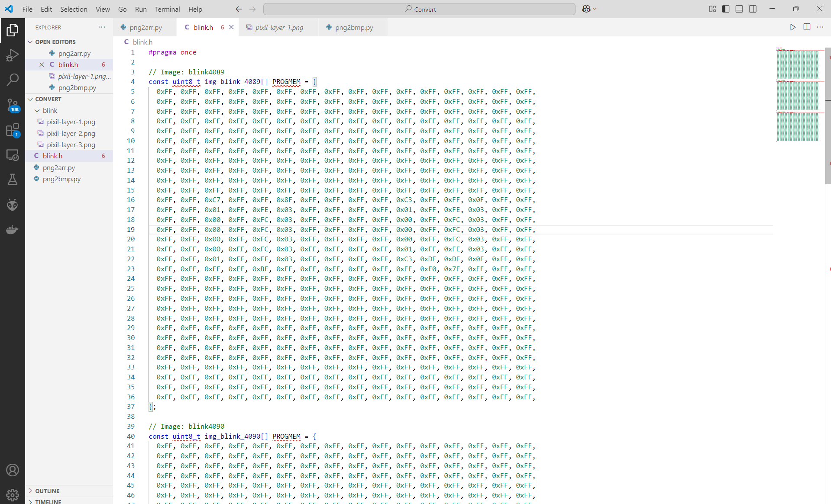Close the blink.h editor tab
831x504 pixels.
[x=232, y=27]
